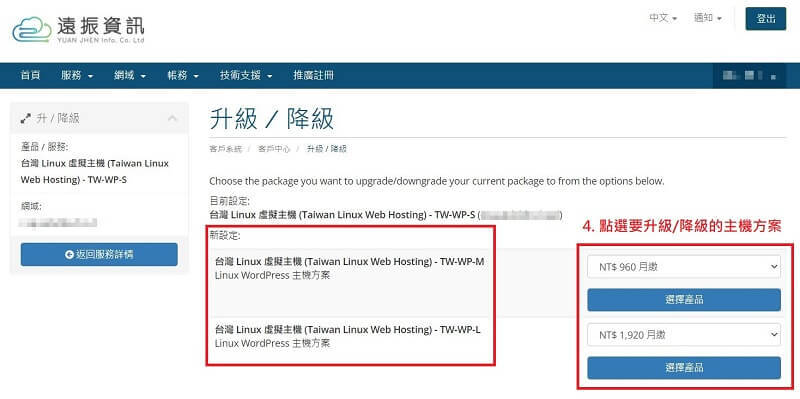Open the 網域 menu
The height and width of the screenshot is (399, 800).
point(130,76)
